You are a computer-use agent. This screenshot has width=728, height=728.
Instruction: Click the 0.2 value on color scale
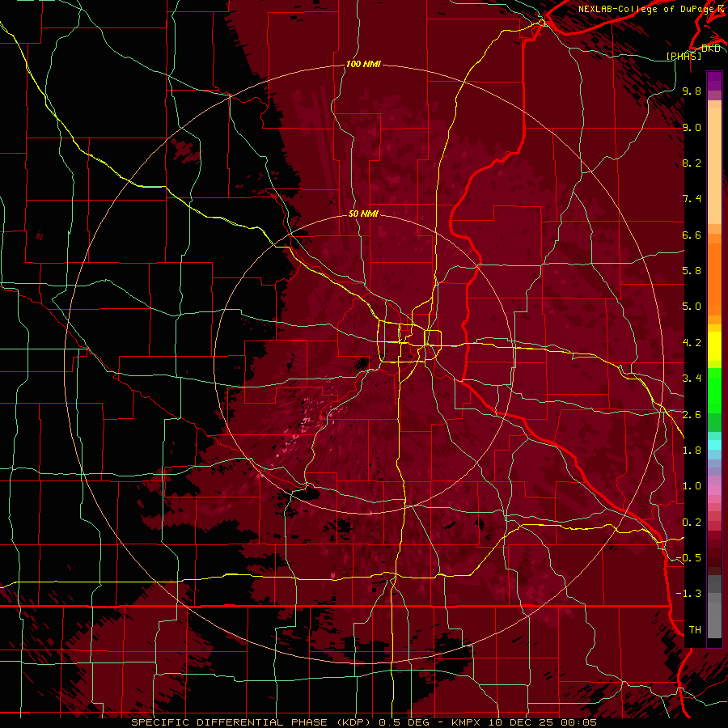(692, 523)
